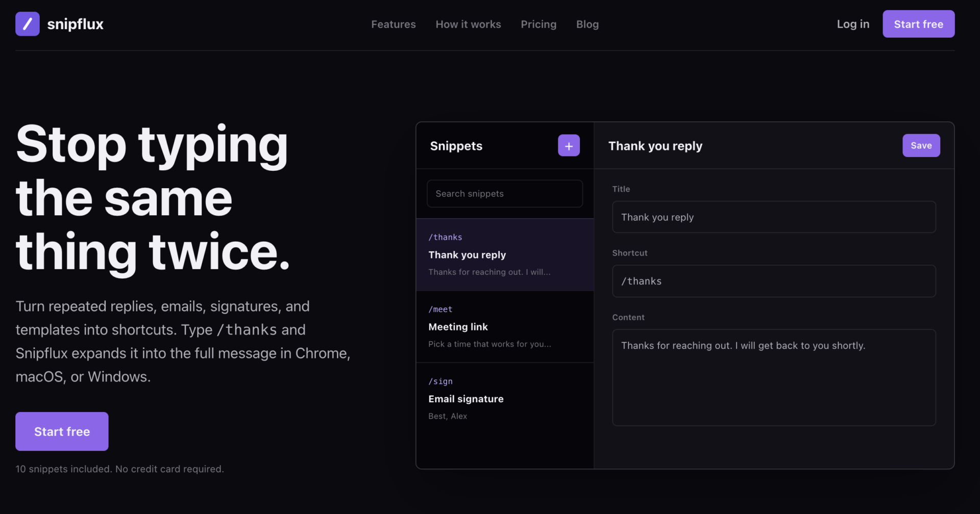
Task: Click the Thank you reply editor heading
Action: (x=655, y=146)
